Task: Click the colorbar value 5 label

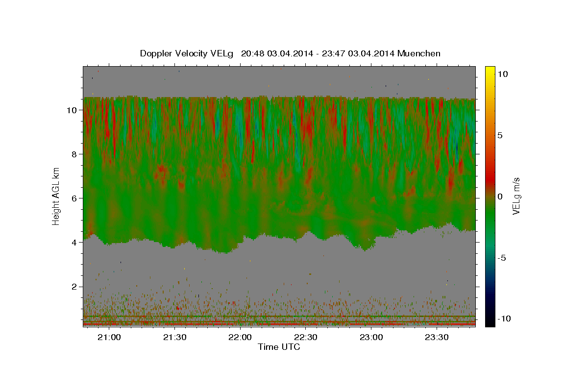Action: click(x=500, y=135)
